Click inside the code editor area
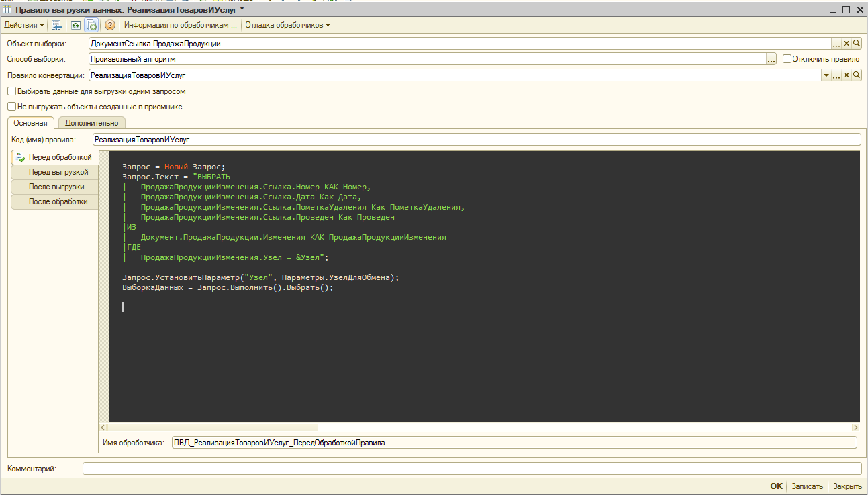Screen dimensions: 868x495 pos(484,286)
